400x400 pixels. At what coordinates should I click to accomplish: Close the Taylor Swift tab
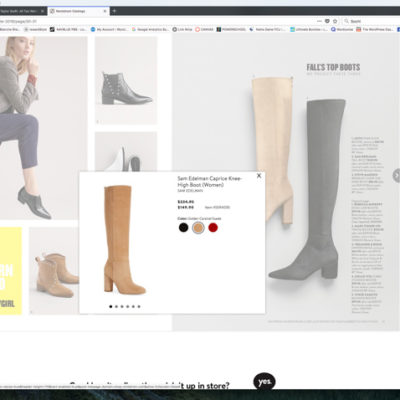click(42, 11)
